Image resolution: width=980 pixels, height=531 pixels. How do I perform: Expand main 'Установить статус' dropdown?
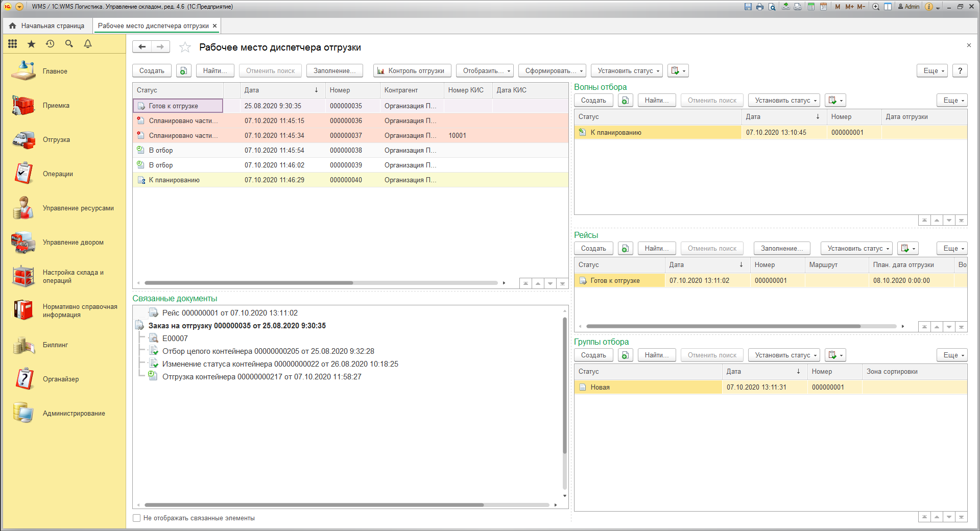[627, 71]
